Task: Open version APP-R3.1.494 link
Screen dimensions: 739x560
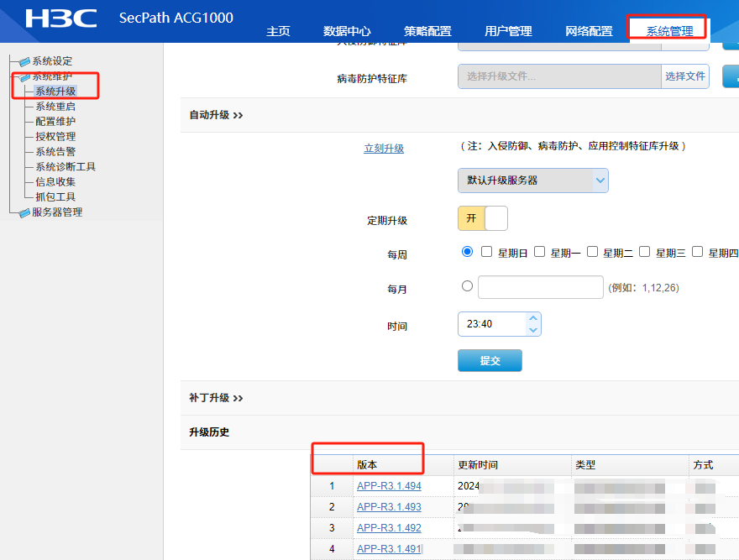Action: [389, 486]
